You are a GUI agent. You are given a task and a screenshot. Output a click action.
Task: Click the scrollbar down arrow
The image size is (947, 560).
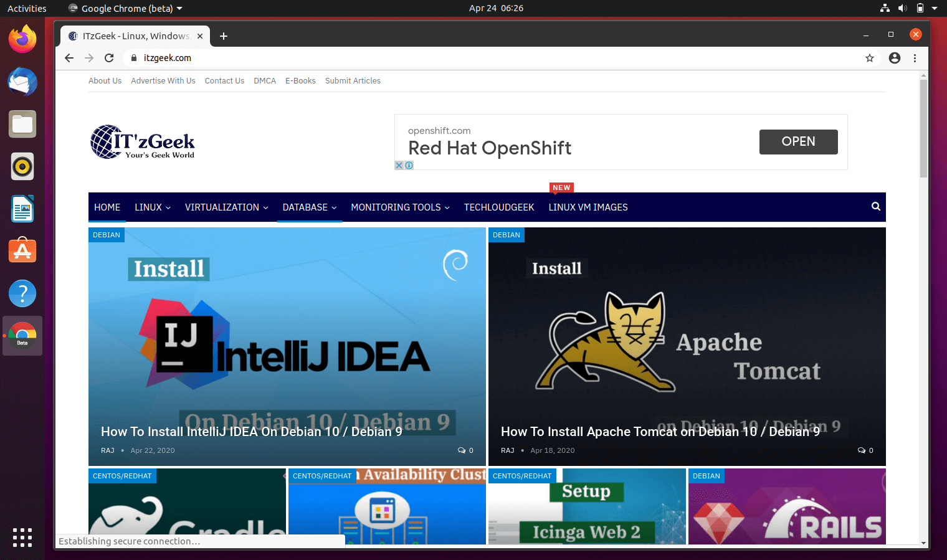coord(923,543)
